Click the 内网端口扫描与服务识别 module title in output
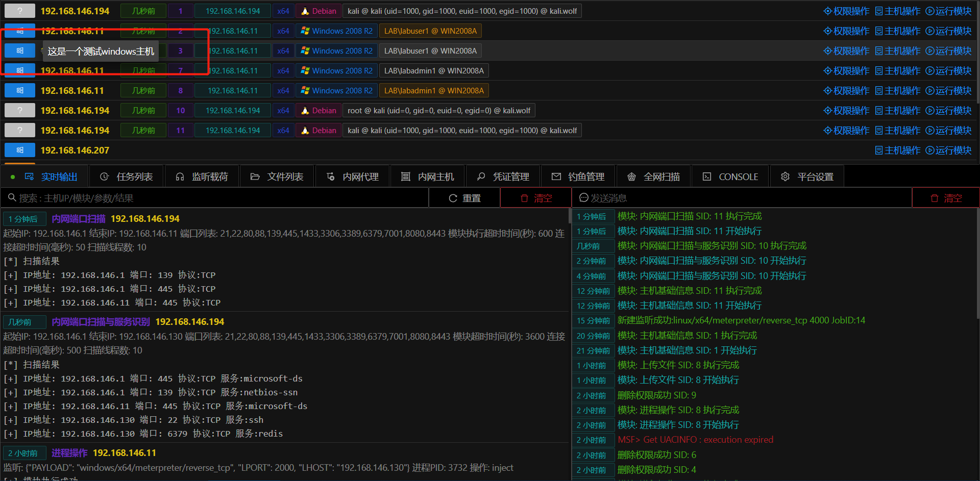The width and height of the screenshot is (980, 481). coord(101,322)
